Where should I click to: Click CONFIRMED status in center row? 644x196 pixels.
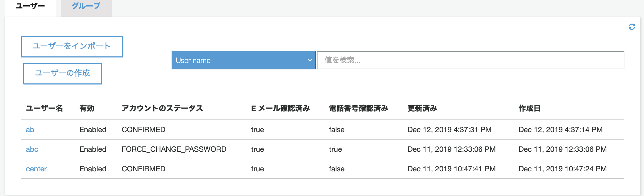click(x=144, y=169)
